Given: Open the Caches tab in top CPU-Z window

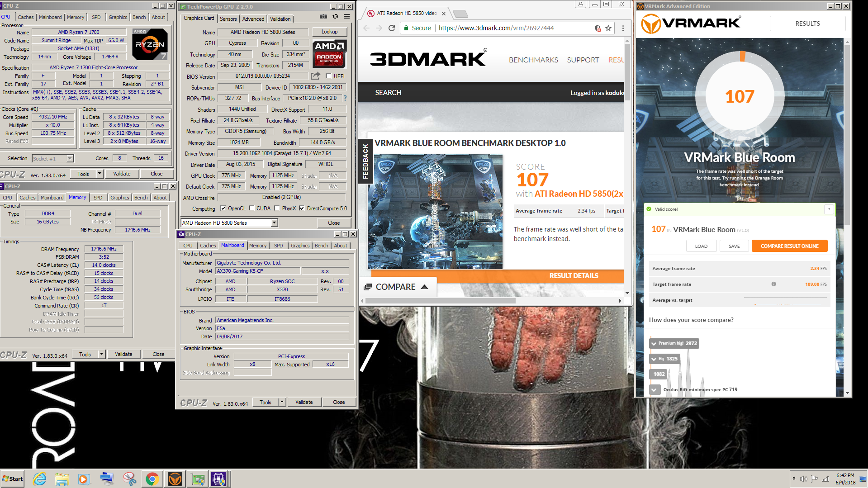Looking at the screenshot, I should click(26, 17).
